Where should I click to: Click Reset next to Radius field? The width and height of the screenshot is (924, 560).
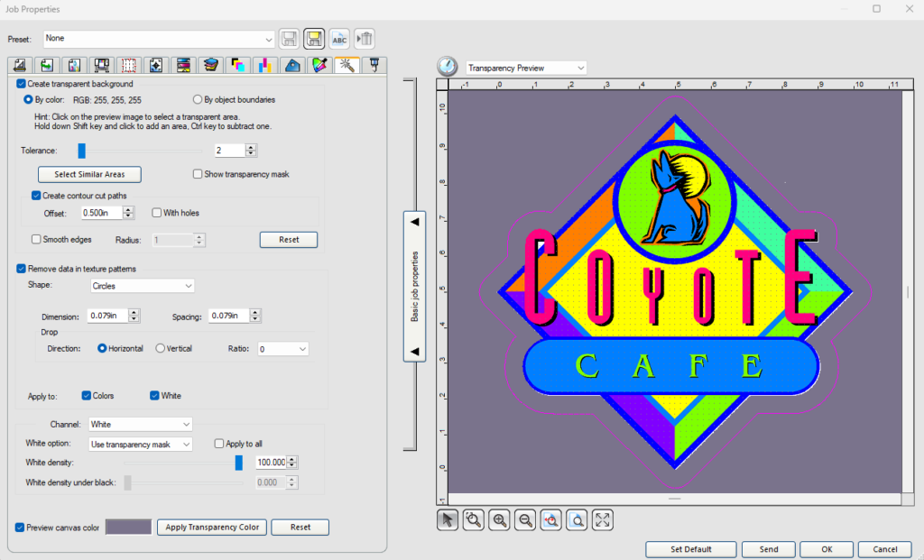(289, 240)
